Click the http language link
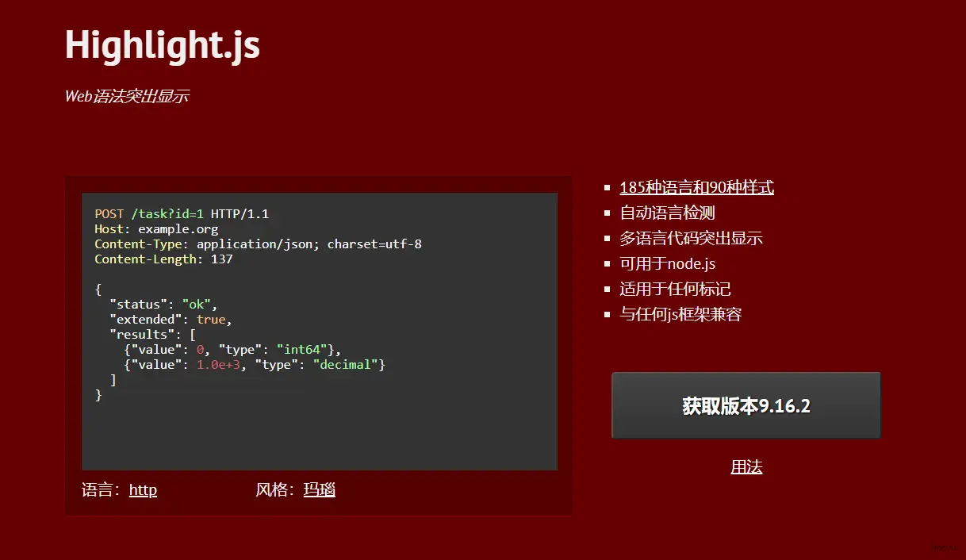The image size is (966, 560). click(x=143, y=489)
